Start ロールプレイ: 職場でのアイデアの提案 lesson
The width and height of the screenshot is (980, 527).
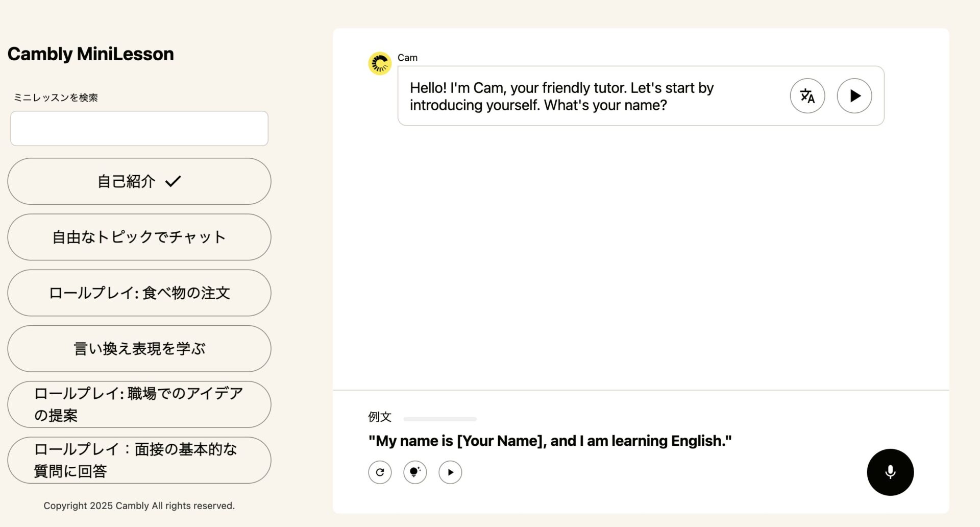point(139,404)
